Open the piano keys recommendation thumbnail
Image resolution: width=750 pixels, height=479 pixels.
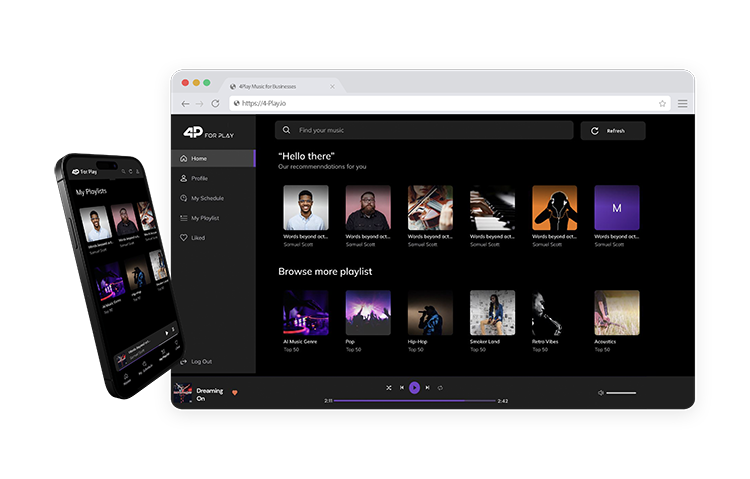[492, 208]
